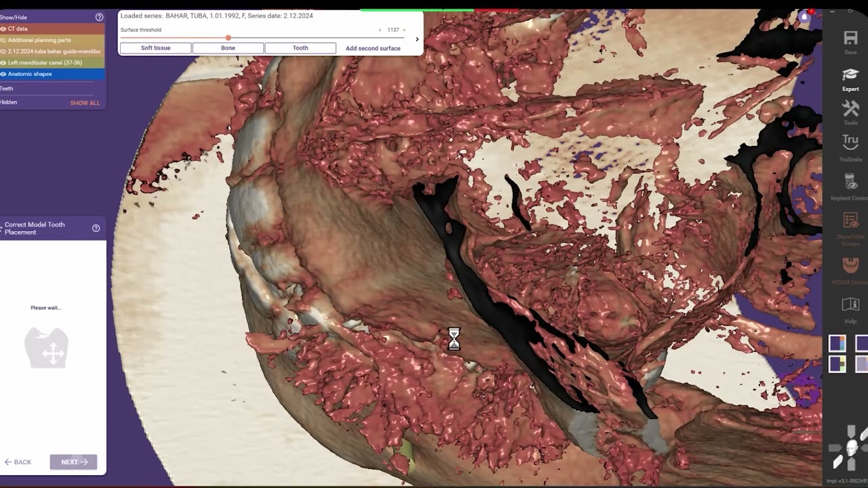Click Add second surface

373,48
